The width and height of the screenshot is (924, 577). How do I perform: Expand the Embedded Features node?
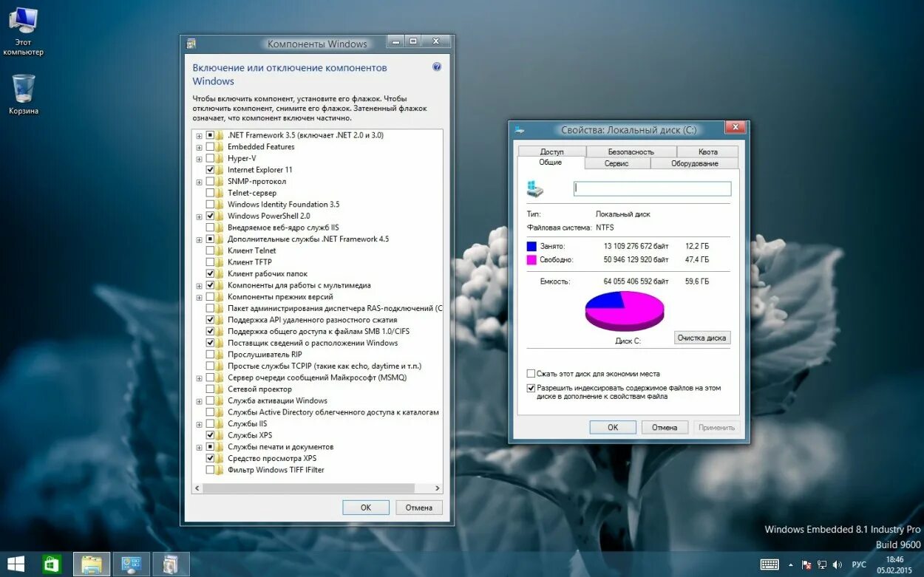[199, 147]
